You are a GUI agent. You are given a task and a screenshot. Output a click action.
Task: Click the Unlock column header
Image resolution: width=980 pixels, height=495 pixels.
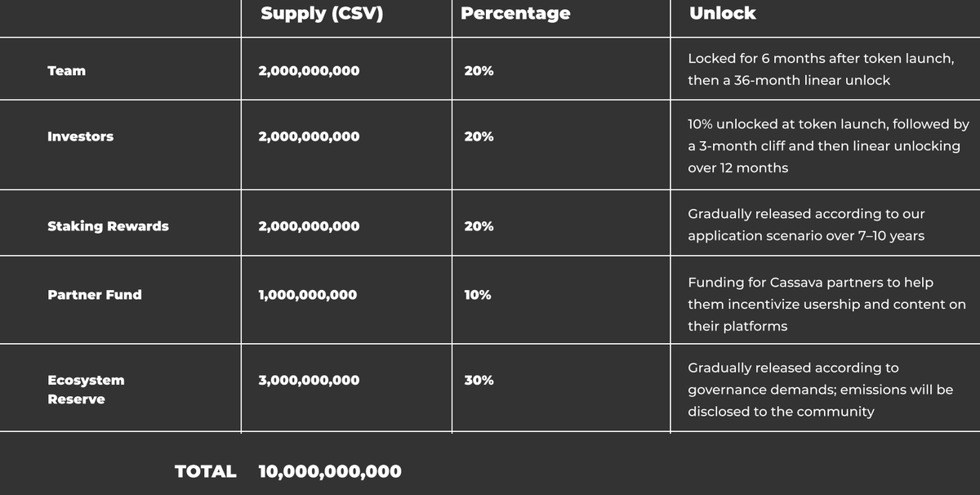(722, 14)
